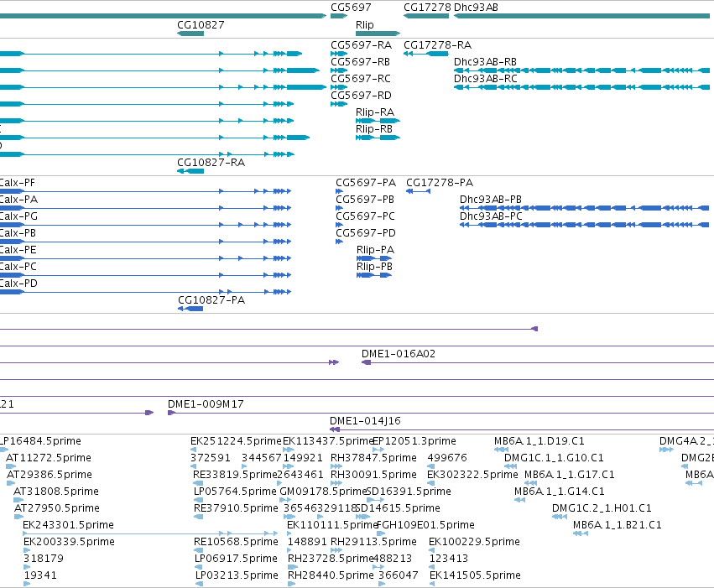Screen dimensions: 714x588
Task: Click the RH29113.5prime EST label
Action: tap(373, 542)
